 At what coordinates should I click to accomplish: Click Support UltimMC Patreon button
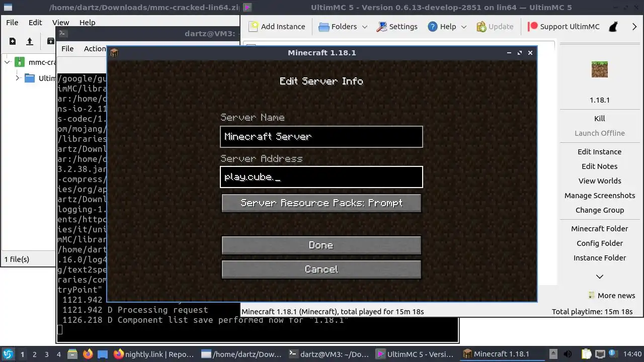point(563,27)
